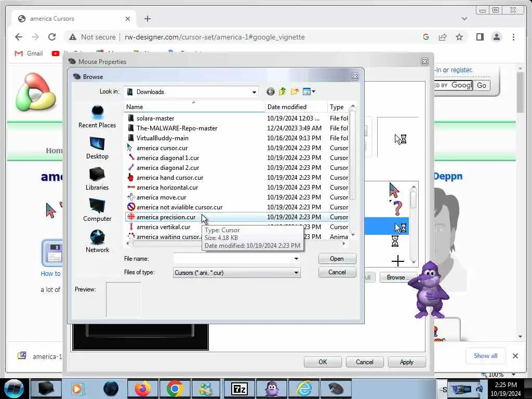Click the Browse file list horizontal scrollbar
This screenshot has height=399, width=532.
click(235, 243)
